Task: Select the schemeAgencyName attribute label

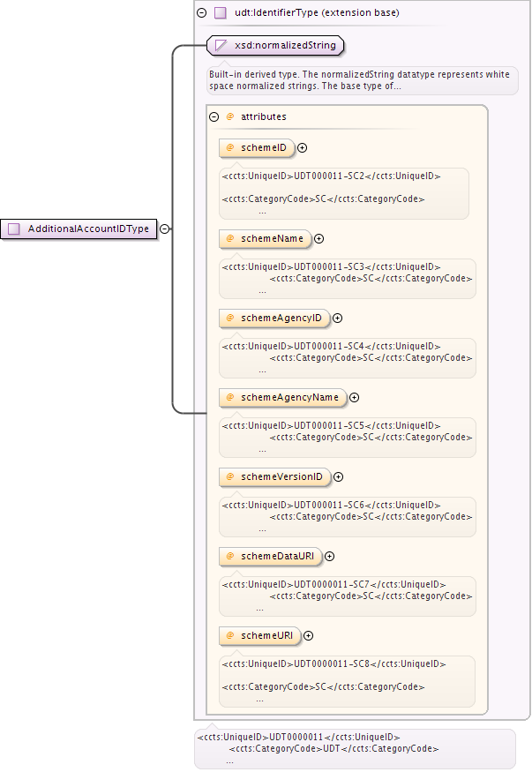Action: pyautogui.click(x=290, y=397)
